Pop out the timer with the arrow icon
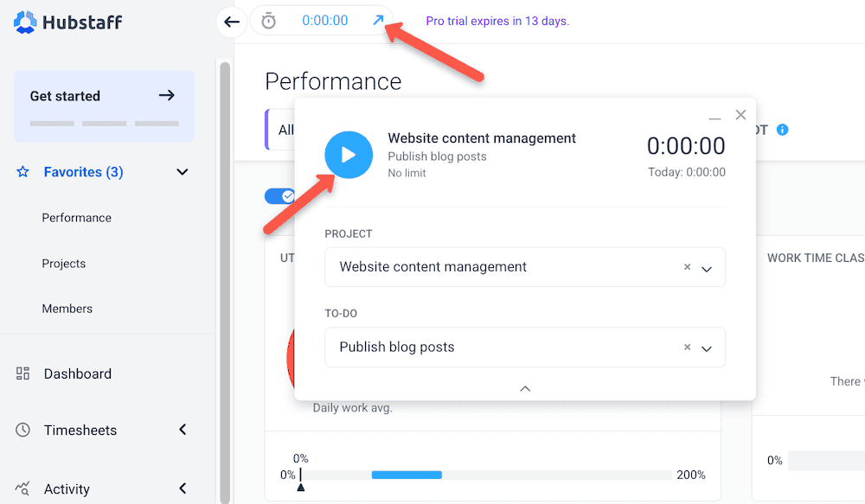This screenshot has width=865, height=504. [x=378, y=21]
